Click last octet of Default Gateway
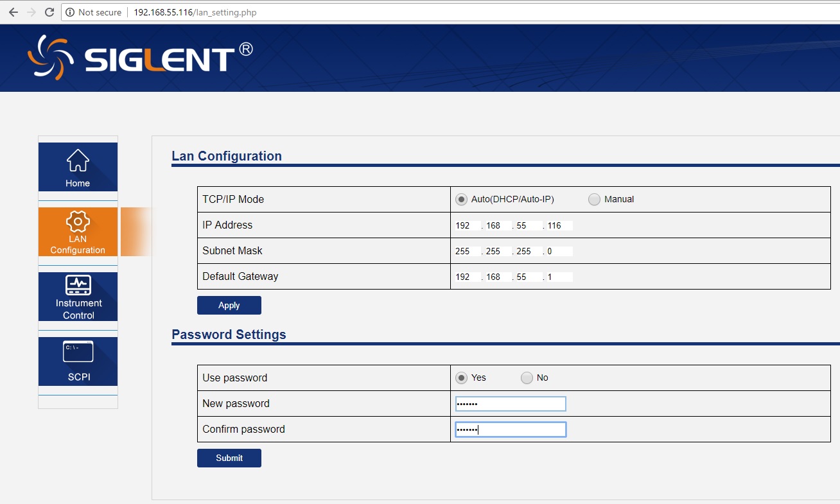This screenshot has width=840, height=504. click(559, 277)
